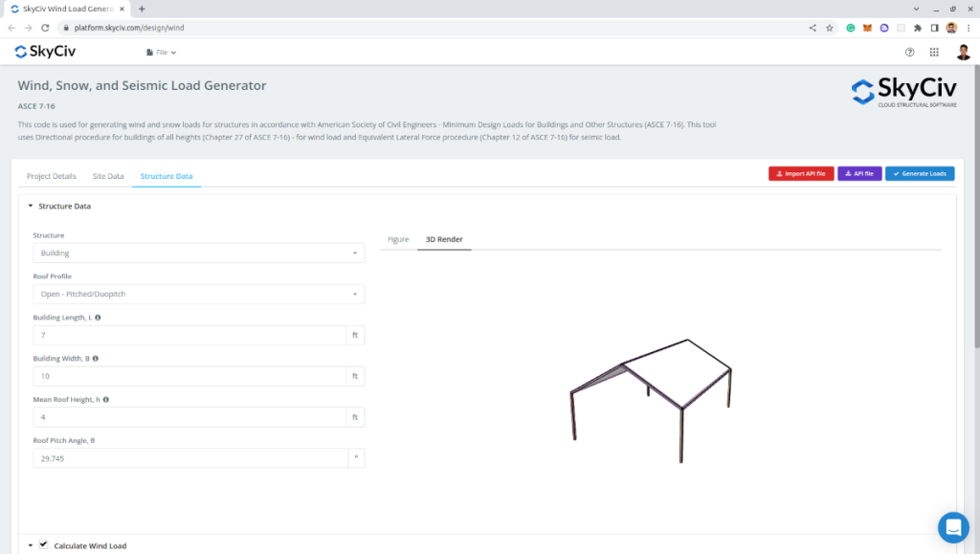
Task: Open the MetaMask extension
Action: tap(867, 29)
